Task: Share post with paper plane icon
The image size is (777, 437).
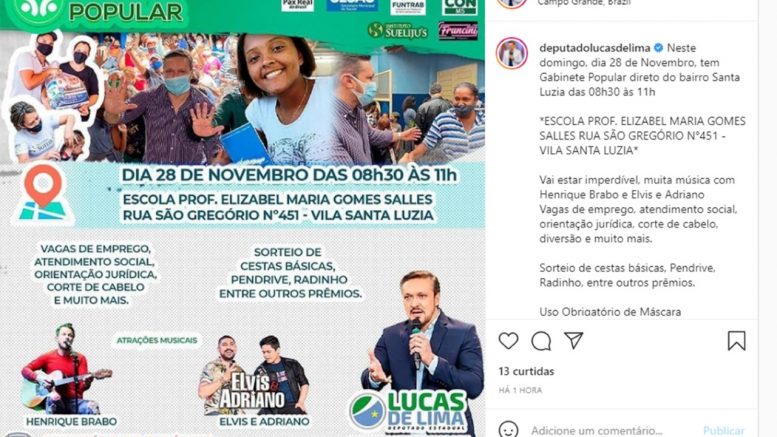Action: pyautogui.click(x=573, y=340)
